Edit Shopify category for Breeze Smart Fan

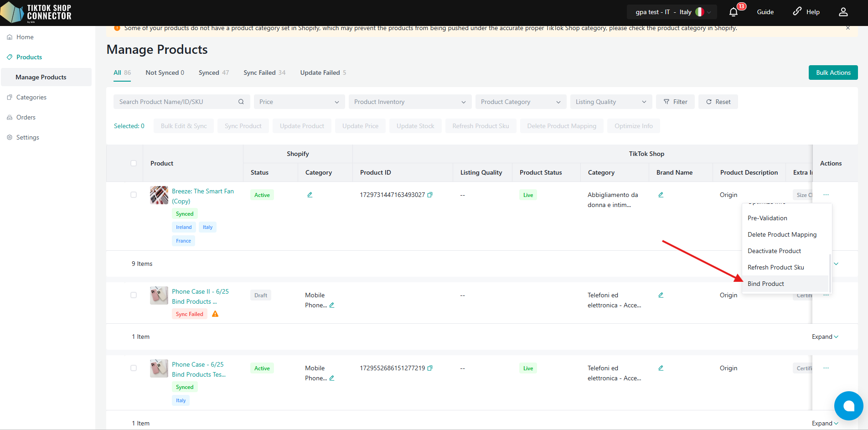click(310, 195)
